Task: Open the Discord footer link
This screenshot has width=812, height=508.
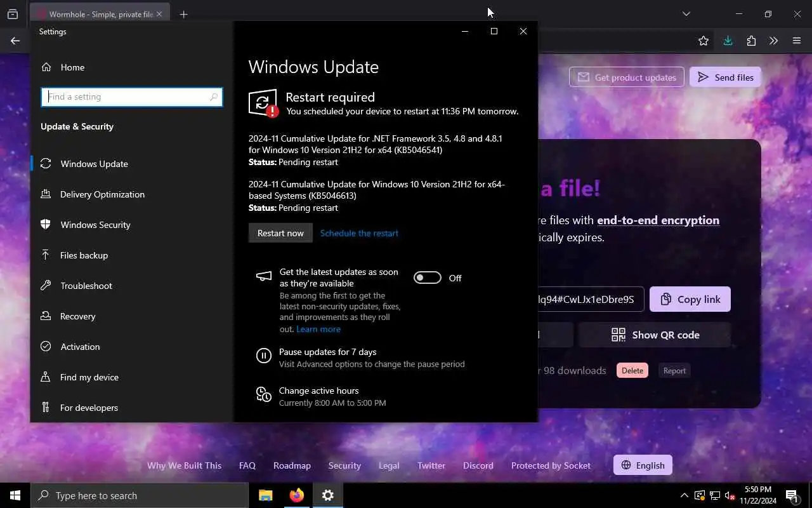Action: tap(478, 465)
